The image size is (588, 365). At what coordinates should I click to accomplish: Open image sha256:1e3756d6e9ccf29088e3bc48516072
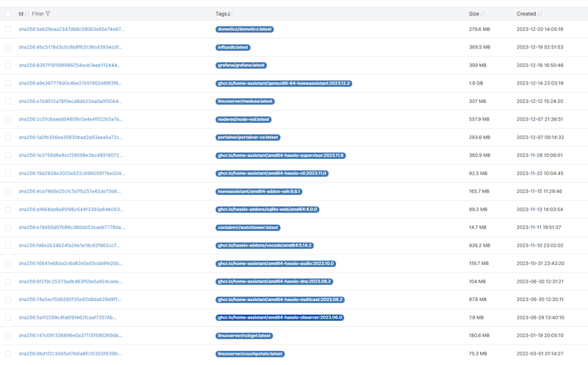71,155
